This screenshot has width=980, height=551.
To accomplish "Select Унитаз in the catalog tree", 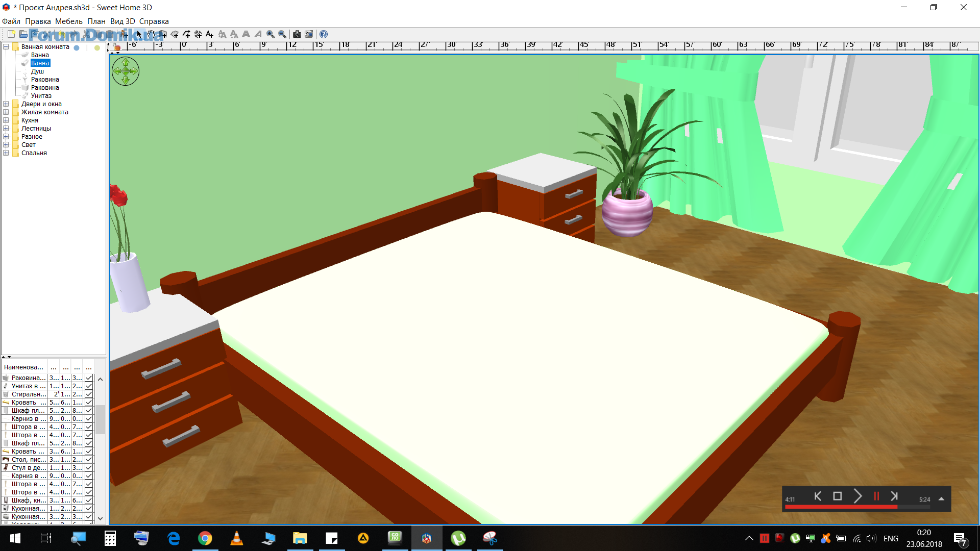I will [41, 96].
